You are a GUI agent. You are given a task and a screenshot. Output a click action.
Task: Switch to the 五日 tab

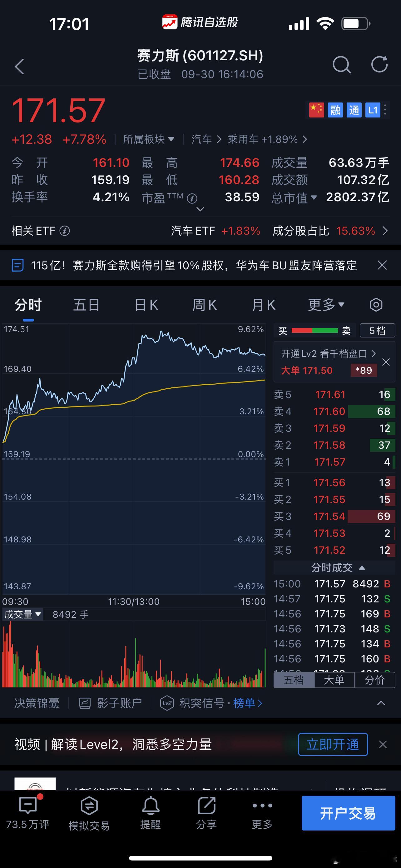pyautogui.click(x=87, y=305)
